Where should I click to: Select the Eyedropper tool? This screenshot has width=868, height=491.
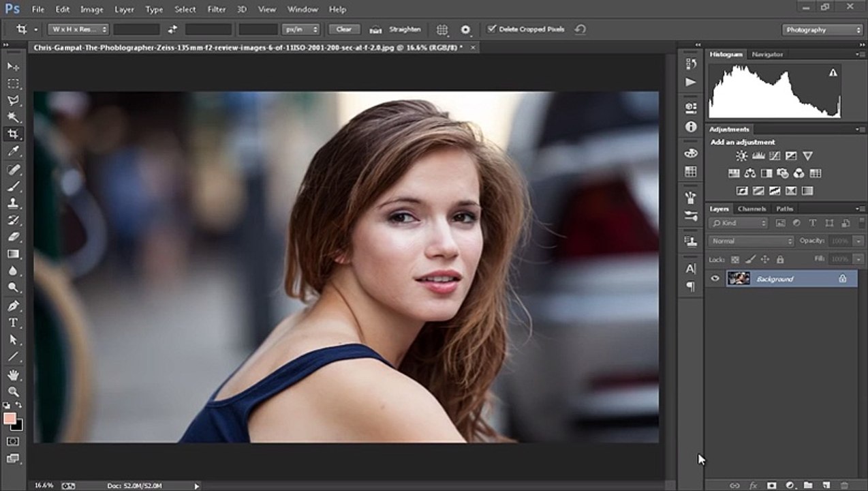(x=13, y=151)
